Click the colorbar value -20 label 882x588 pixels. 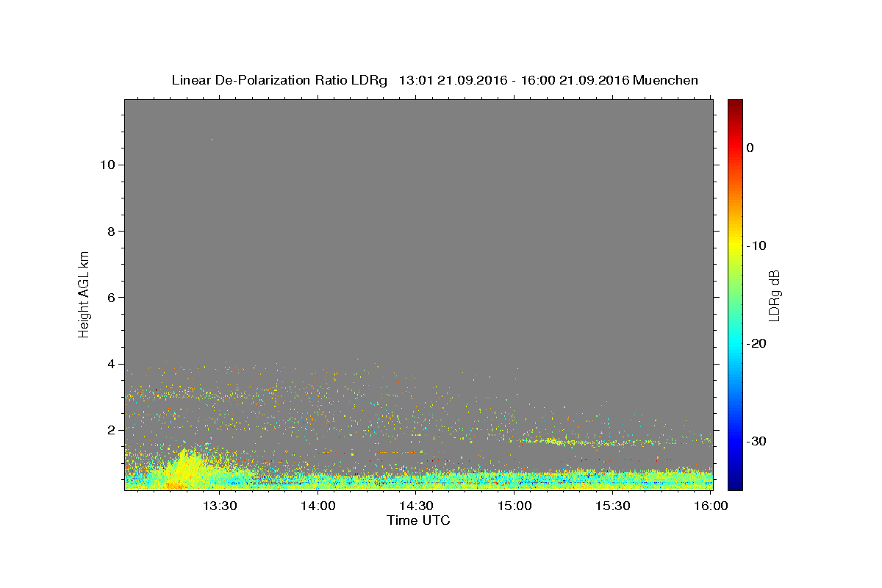coord(757,343)
